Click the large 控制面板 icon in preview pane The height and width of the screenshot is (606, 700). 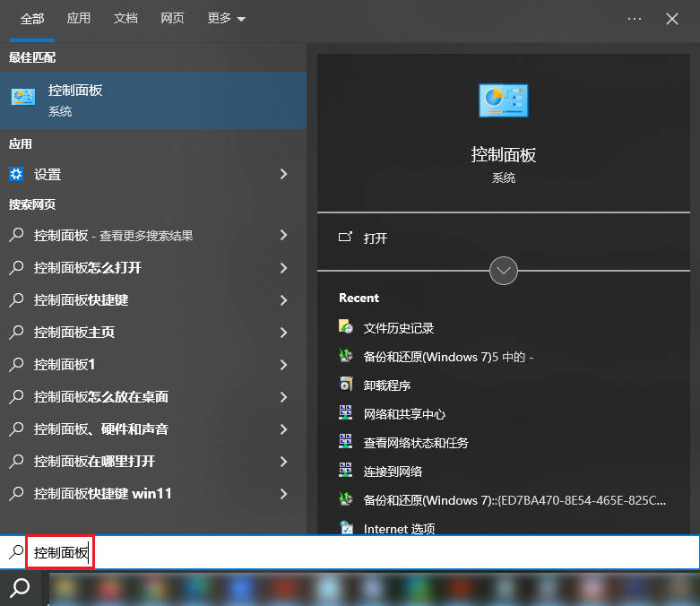(x=503, y=100)
